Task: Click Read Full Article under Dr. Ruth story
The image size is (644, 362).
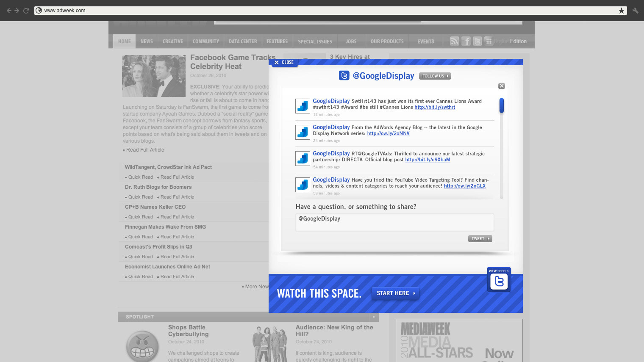Action: tap(177, 197)
